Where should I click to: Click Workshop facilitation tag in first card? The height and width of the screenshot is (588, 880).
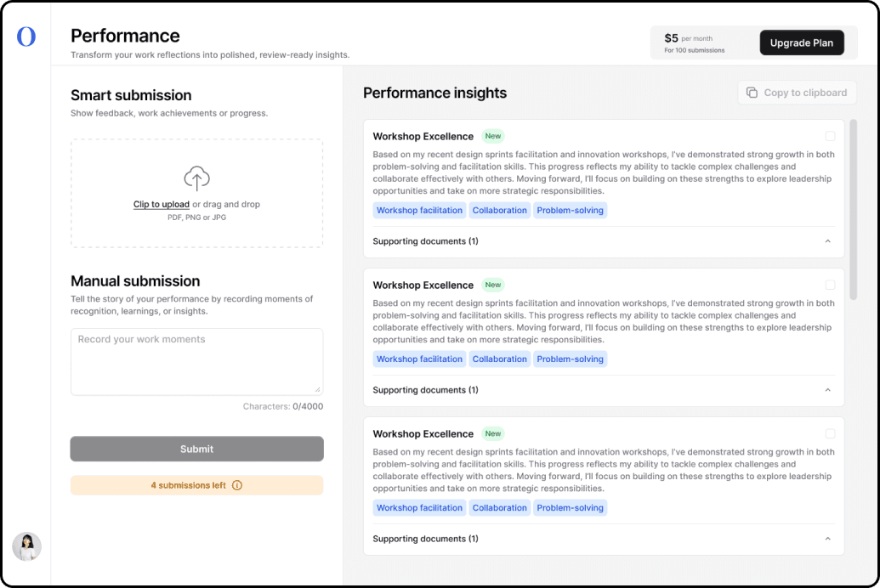(x=419, y=211)
